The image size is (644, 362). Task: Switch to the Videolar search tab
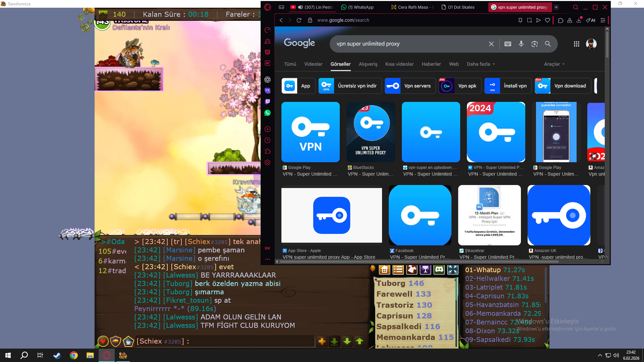point(313,64)
